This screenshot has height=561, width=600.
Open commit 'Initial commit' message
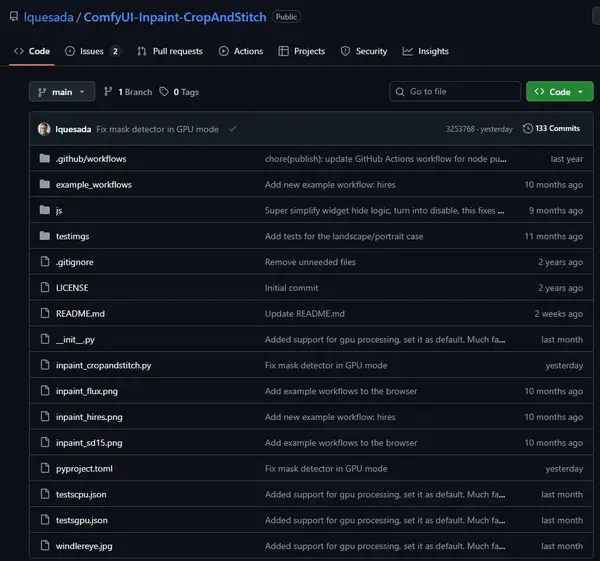point(292,288)
